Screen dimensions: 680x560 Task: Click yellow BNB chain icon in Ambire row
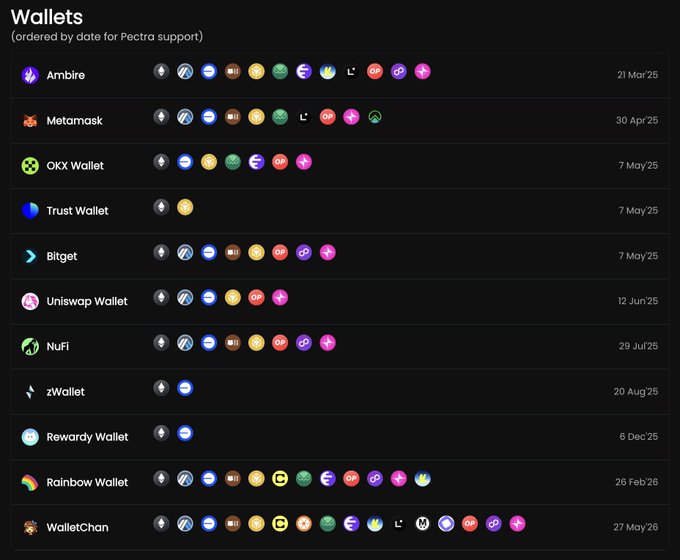point(256,71)
